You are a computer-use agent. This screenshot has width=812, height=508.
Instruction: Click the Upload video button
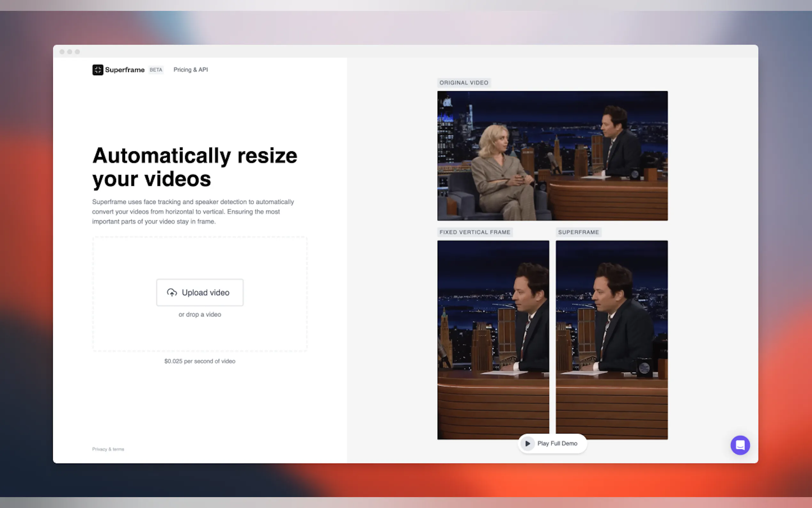click(x=200, y=292)
